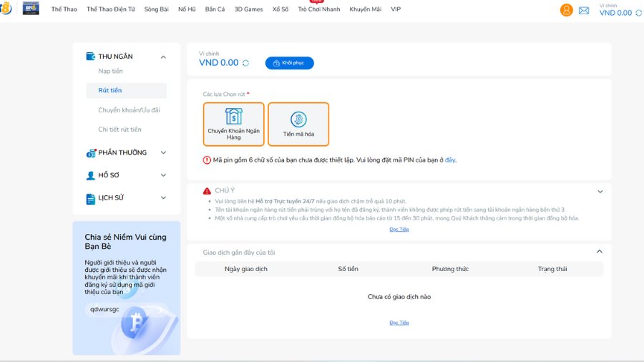The height and width of the screenshot is (362, 644).
Task: Open Sòng Bài menu
Action: pyautogui.click(x=156, y=9)
